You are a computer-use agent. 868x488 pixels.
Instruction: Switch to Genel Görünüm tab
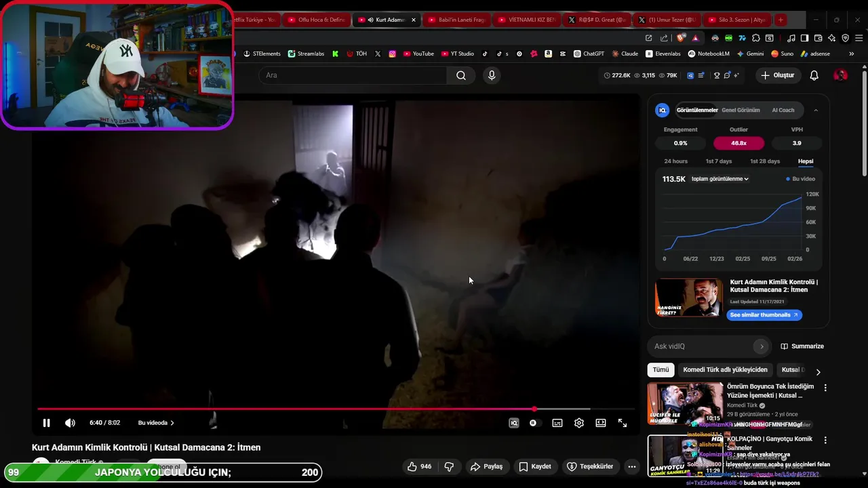pyautogui.click(x=741, y=110)
